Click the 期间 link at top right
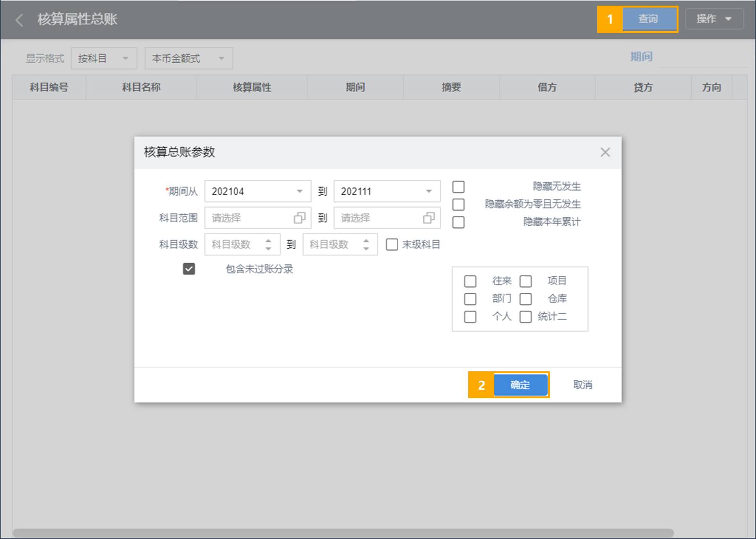 click(x=641, y=57)
